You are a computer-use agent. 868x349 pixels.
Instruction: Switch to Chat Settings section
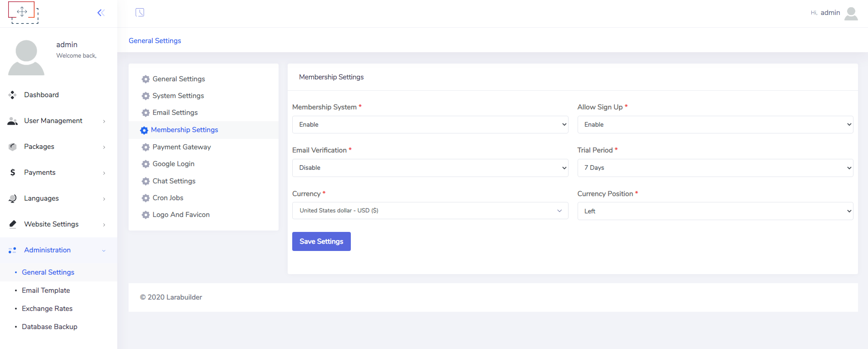174,181
